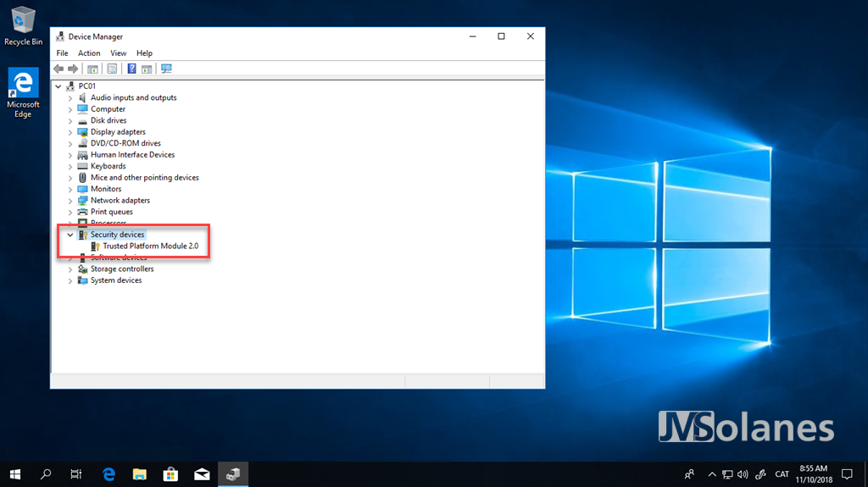The width and height of the screenshot is (868, 487).
Task: Expand the System devices category
Action: pyautogui.click(x=70, y=281)
